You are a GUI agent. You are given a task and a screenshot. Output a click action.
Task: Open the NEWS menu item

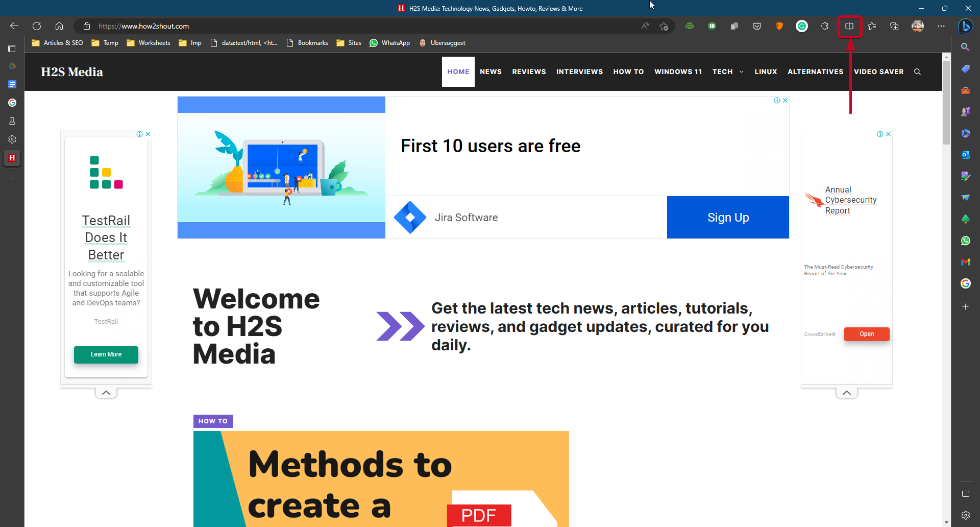click(x=491, y=71)
